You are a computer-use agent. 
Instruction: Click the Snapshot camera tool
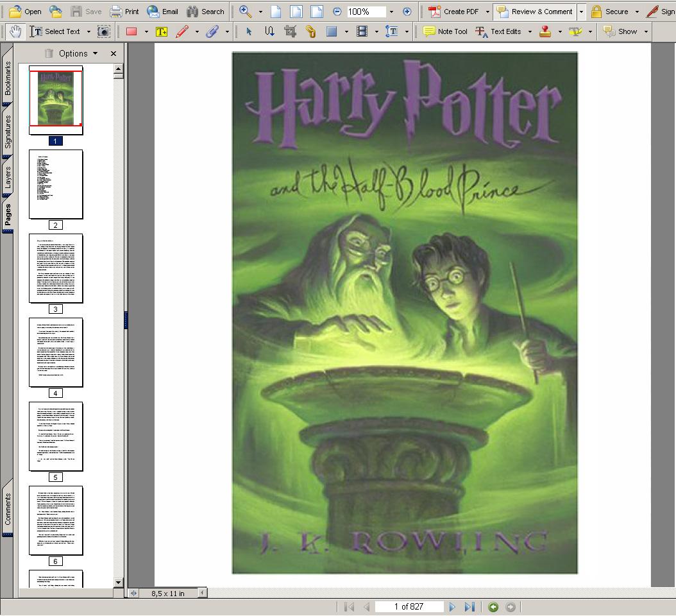click(x=103, y=31)
